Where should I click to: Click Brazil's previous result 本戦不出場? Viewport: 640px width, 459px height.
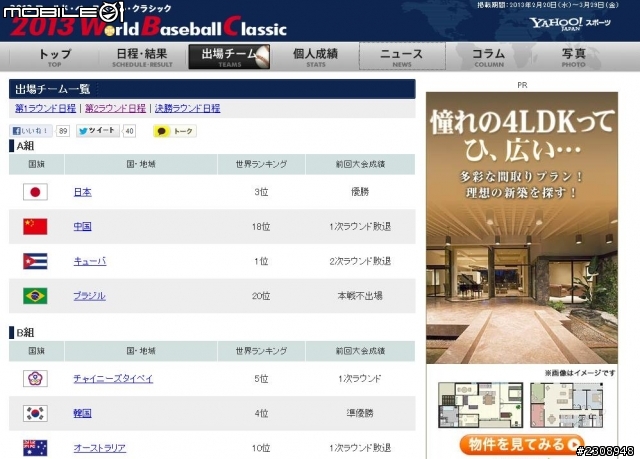point(360,296)
